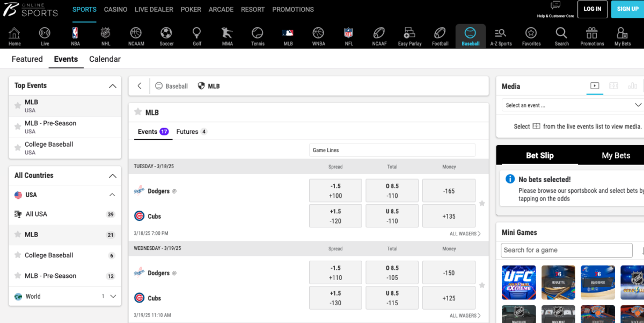Image resolution: width=644 pixels, height=323 pixels.
Task: Bet Cubs +135 moneyline on Tuesday
Action: [x=449, y=216]
